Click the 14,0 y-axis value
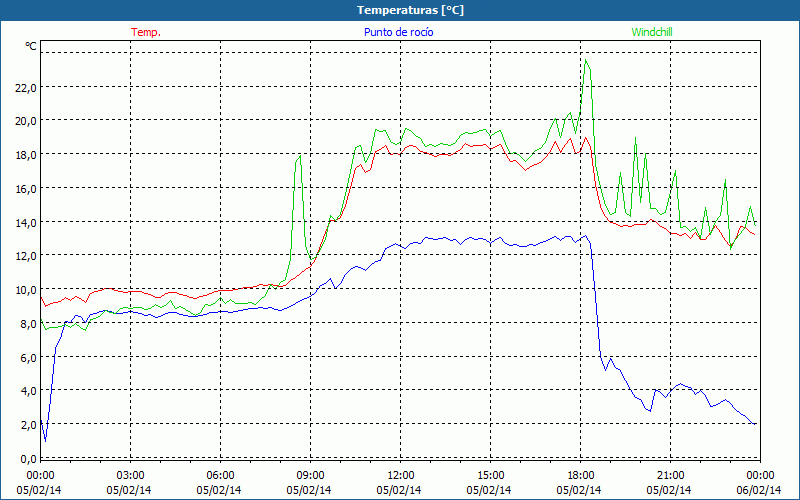The height and width of the screenshot is (500, 800). pos(26,222)
